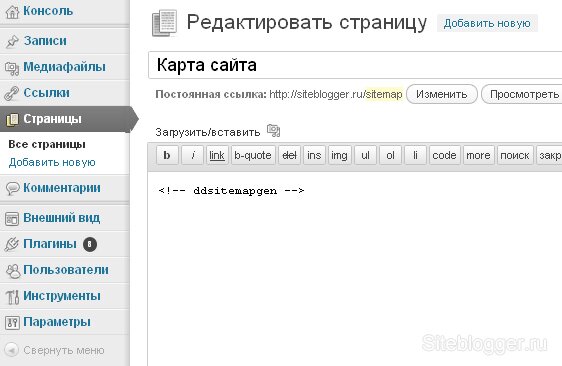Open the Медиафайлы menu
Viewport: 562px width, 366px height.
coord(65,67)
